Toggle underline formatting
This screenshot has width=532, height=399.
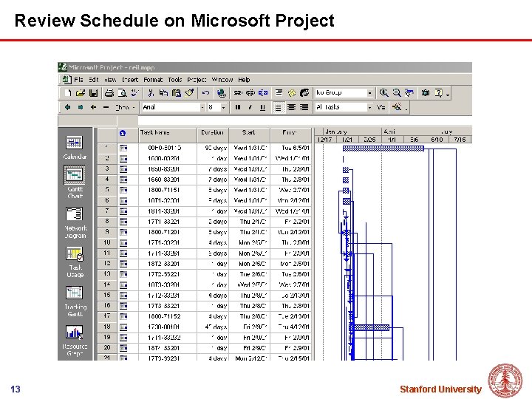[262, 107]
